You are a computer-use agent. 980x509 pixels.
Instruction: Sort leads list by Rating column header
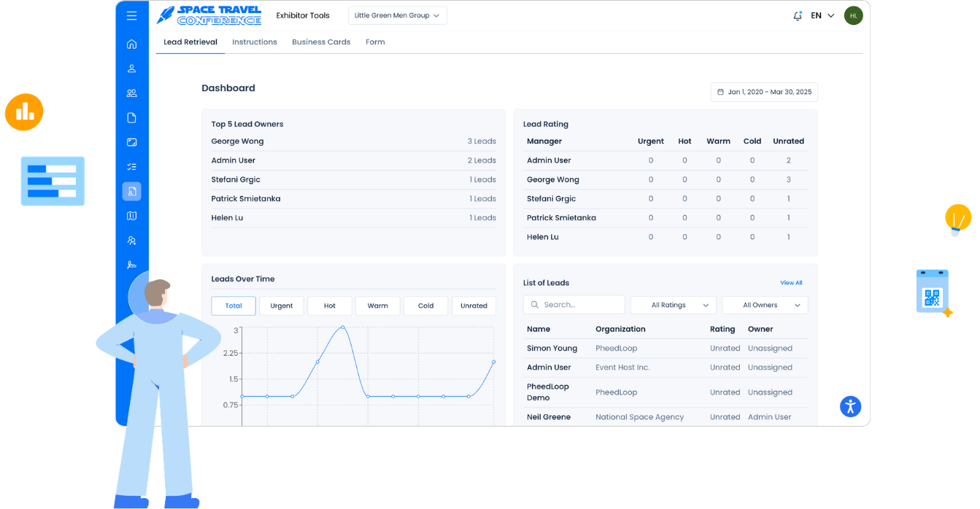[x=722, y=329]
